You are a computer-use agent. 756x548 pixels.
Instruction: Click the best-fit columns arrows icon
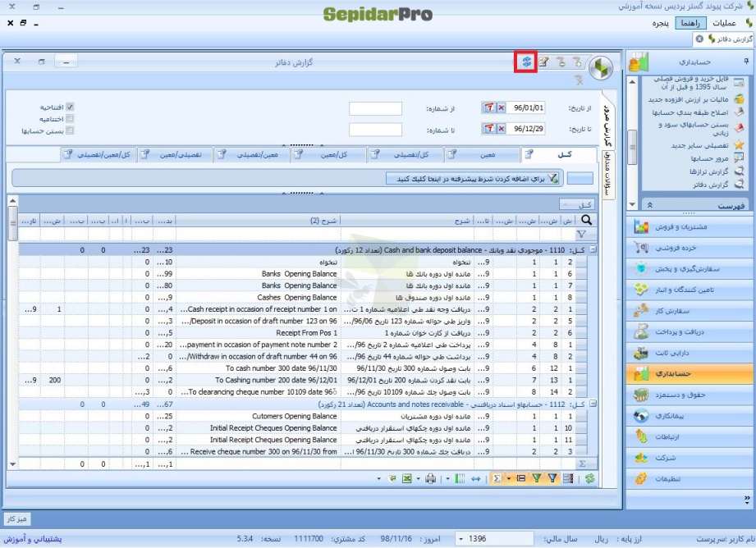click(x=476, y=478)
